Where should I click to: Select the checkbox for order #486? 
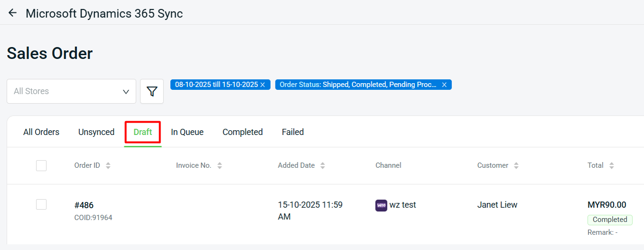[x=41, y=204]
